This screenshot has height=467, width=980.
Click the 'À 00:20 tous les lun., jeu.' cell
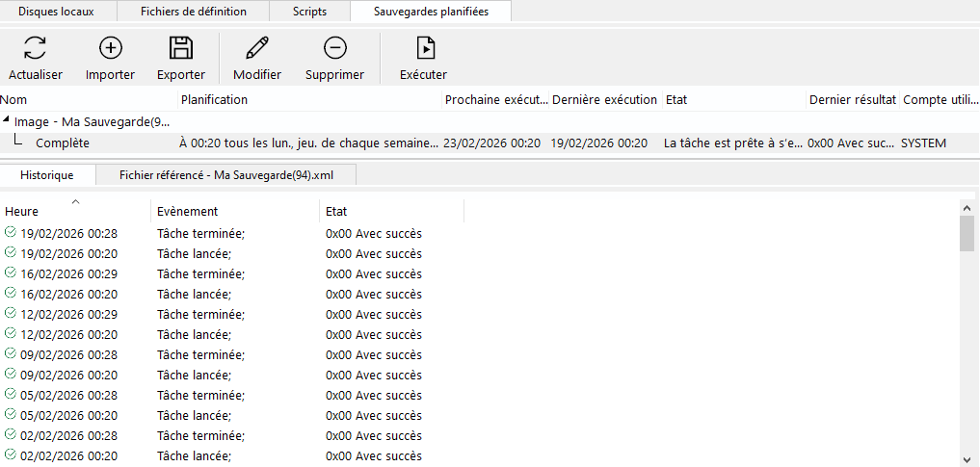308,143
